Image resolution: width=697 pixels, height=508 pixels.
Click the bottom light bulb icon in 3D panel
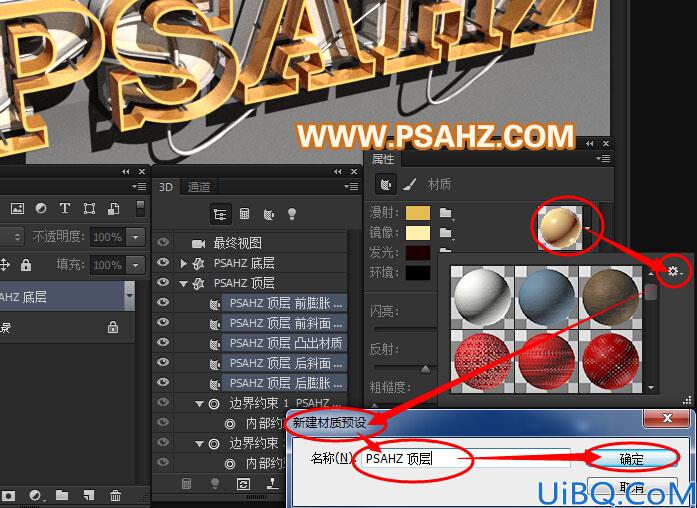(215, 483)
